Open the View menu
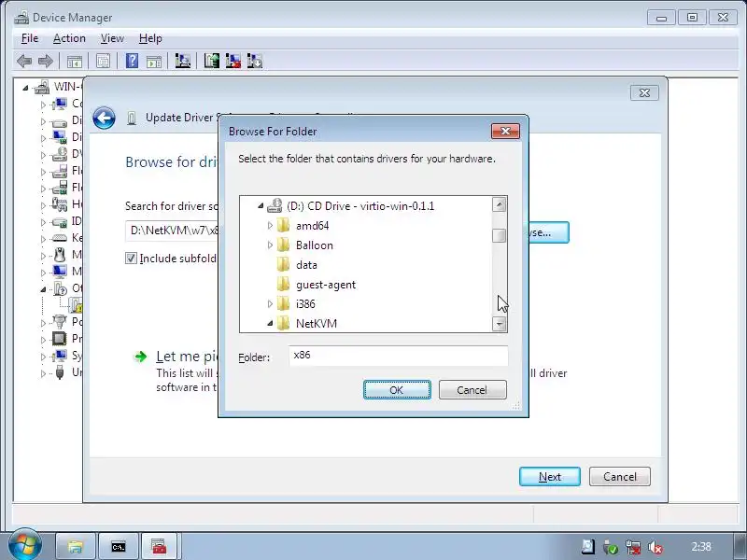This screenshot has width=747, height=560. pyautogui.click(x=112, y=38)
